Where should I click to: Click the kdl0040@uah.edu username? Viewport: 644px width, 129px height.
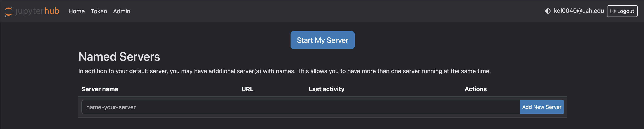coord(578,11)
